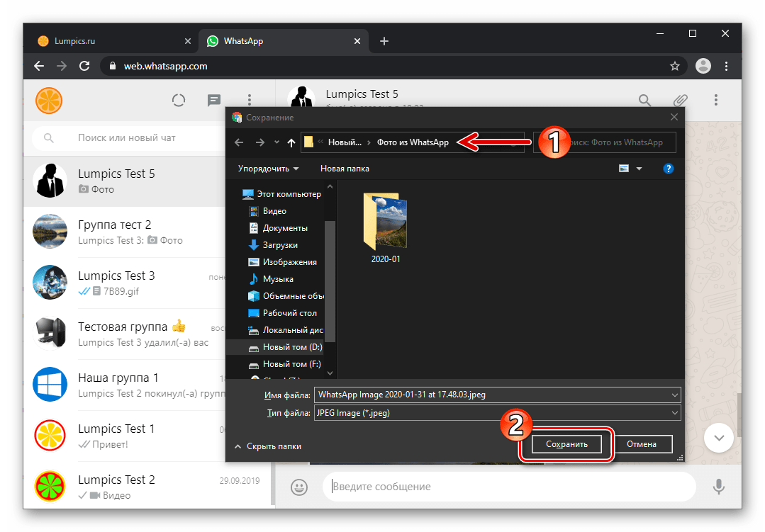Open WhatsApp sidebar three-dot menu
Screen dimensions: 765x532
coord(250,101)
